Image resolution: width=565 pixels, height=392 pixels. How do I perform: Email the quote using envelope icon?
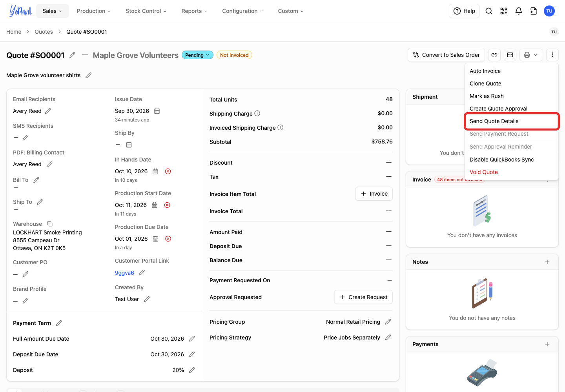click(510, 55)
